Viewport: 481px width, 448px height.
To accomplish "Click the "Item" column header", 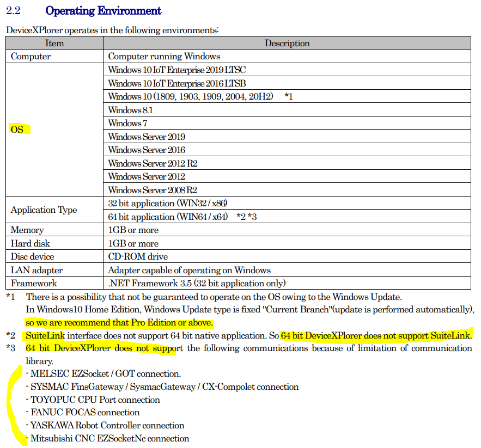I will (54, 43).
